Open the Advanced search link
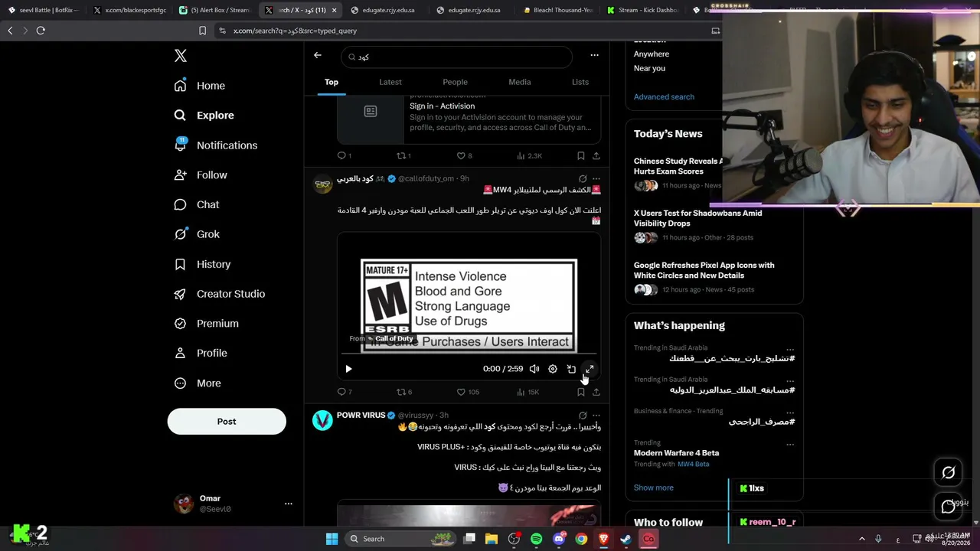980x551 pixels. 664,97
